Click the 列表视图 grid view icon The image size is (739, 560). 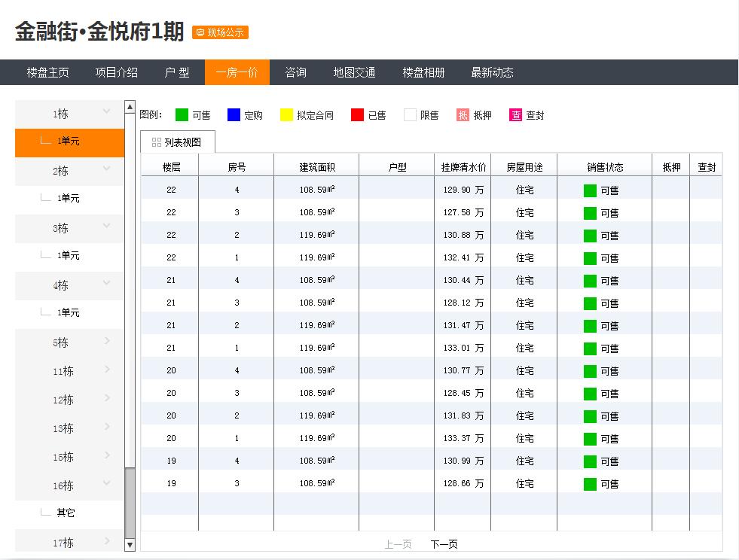tap(157, 142)
